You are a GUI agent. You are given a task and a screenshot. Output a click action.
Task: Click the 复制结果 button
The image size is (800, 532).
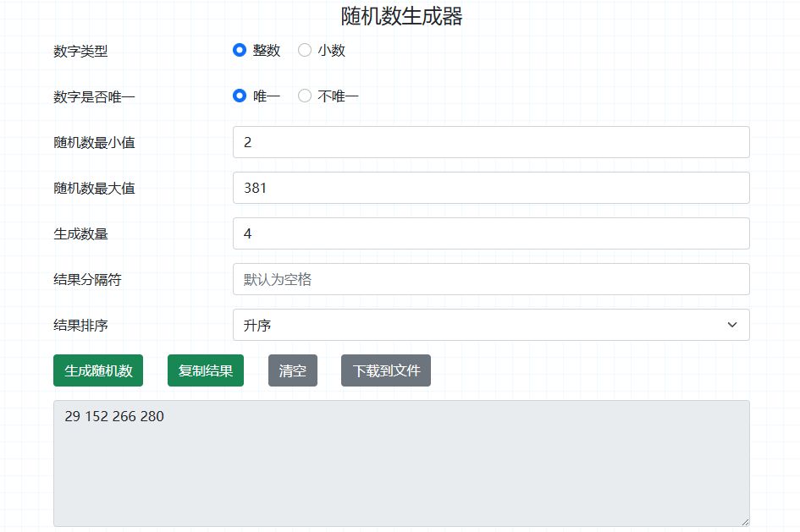206,370
